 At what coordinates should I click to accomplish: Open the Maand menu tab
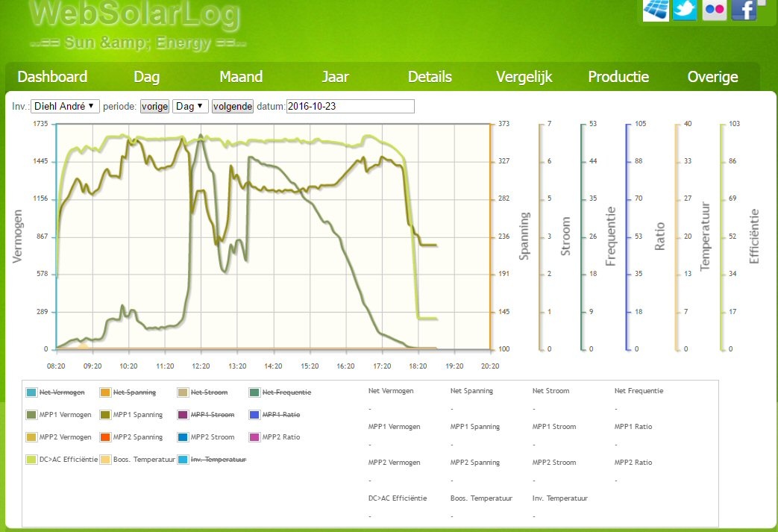pos(241,77)
